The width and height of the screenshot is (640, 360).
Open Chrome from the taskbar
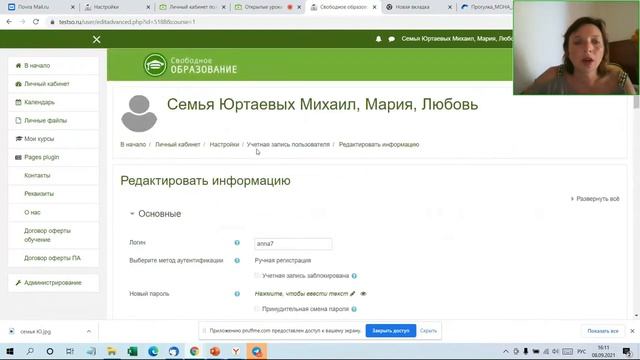tap(194, 351)
